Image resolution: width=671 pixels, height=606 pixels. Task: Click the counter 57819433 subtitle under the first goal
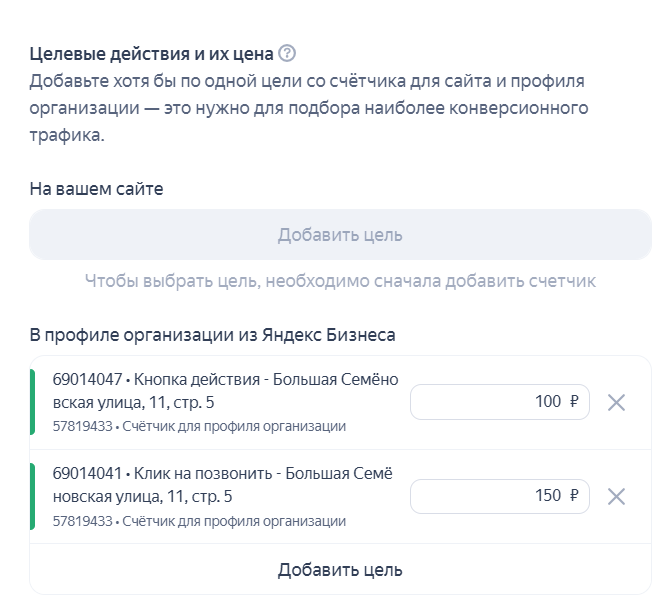[199, 427]
